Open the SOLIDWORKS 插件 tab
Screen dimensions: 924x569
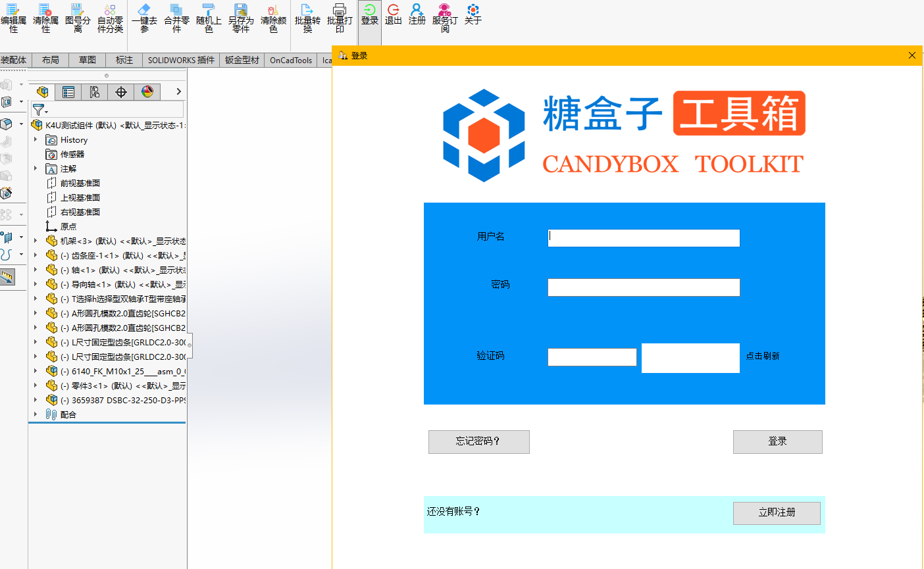181,60
